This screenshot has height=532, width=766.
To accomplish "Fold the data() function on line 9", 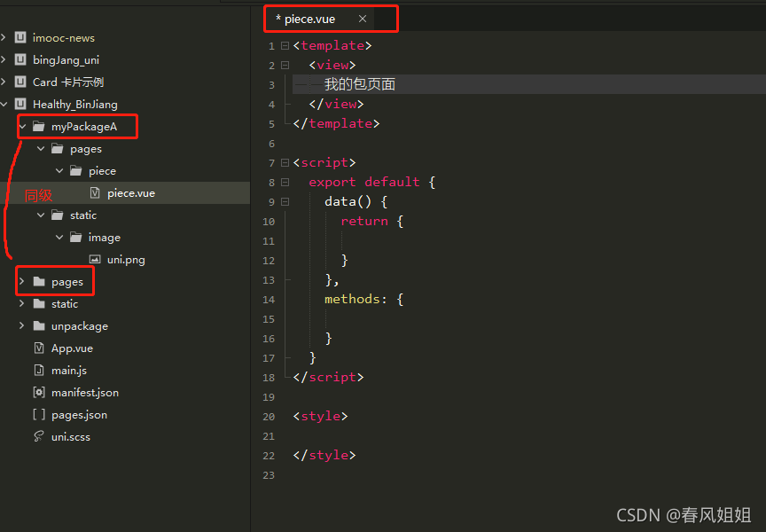I will point(285,201).
